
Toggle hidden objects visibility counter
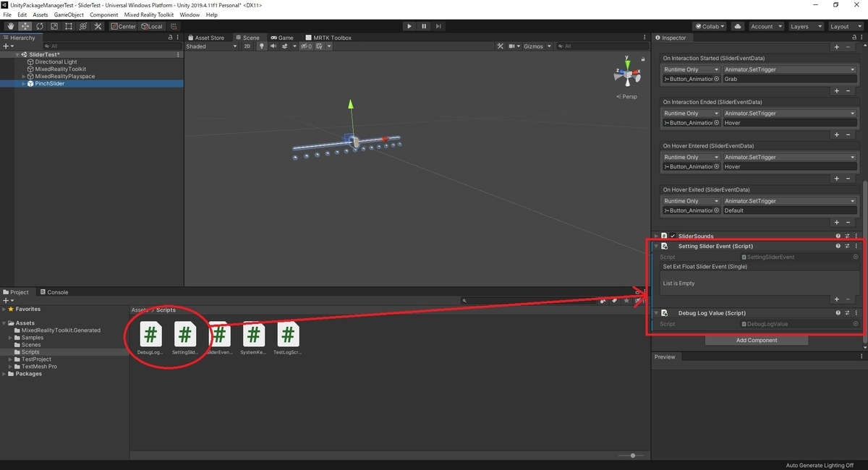[307, 46]
